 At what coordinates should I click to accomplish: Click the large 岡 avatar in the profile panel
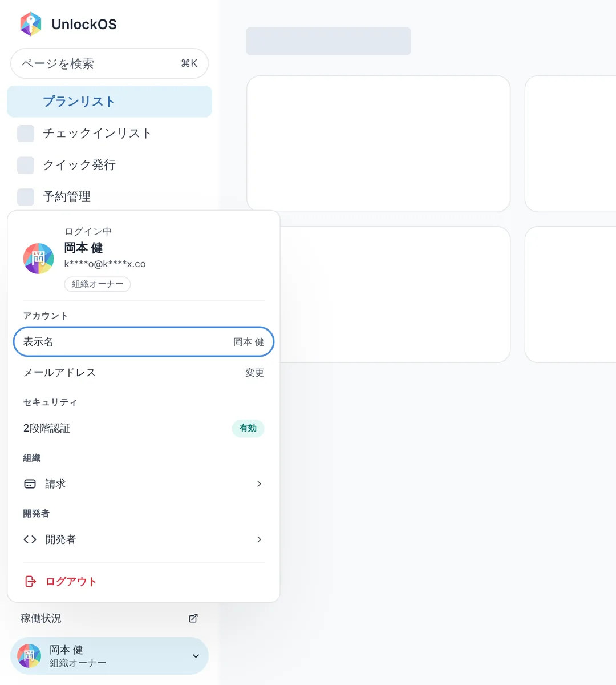click(x=38, y=258)
